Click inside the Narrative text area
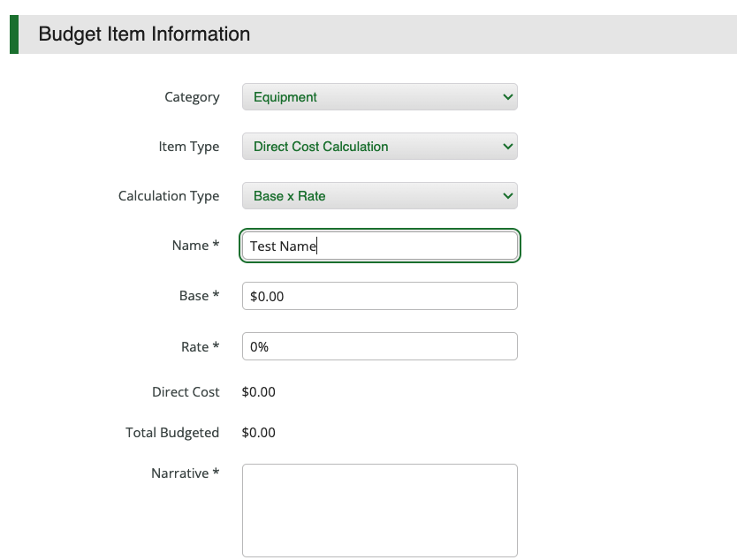Screen dimensions: 737x560 379,510
